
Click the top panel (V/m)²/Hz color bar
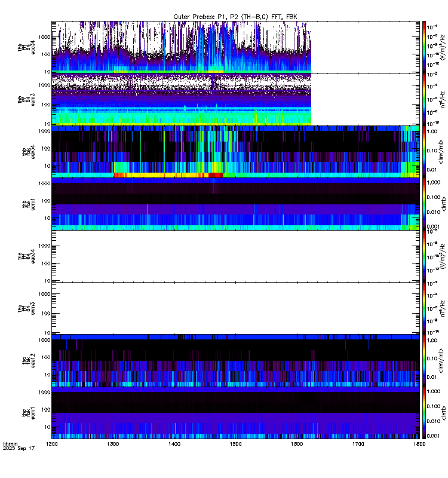tap(424, 47)
